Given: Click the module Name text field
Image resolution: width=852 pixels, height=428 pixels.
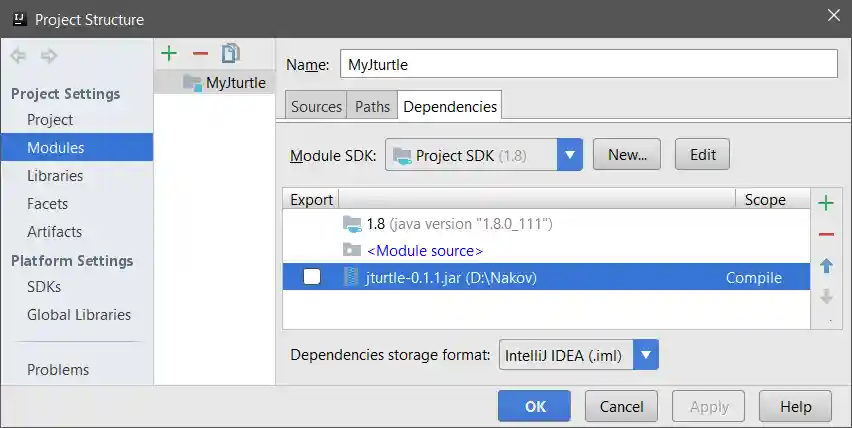Looking at the screenshot, I should pyautogui.click(x=588, y=64).
